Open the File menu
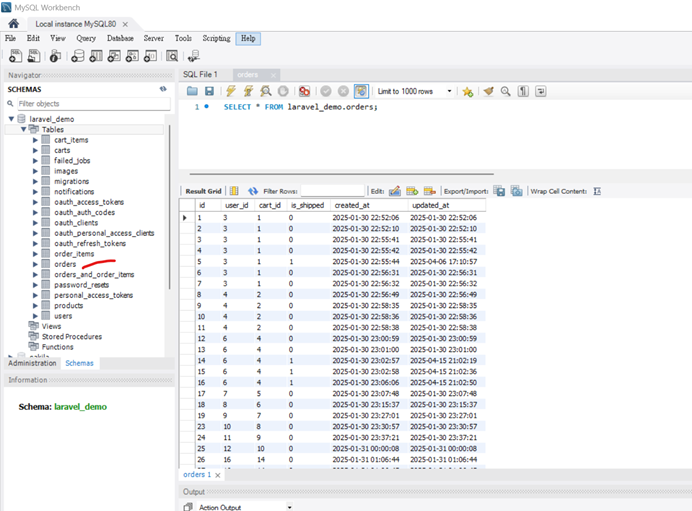692x511 pixels. tap(10, 38)
